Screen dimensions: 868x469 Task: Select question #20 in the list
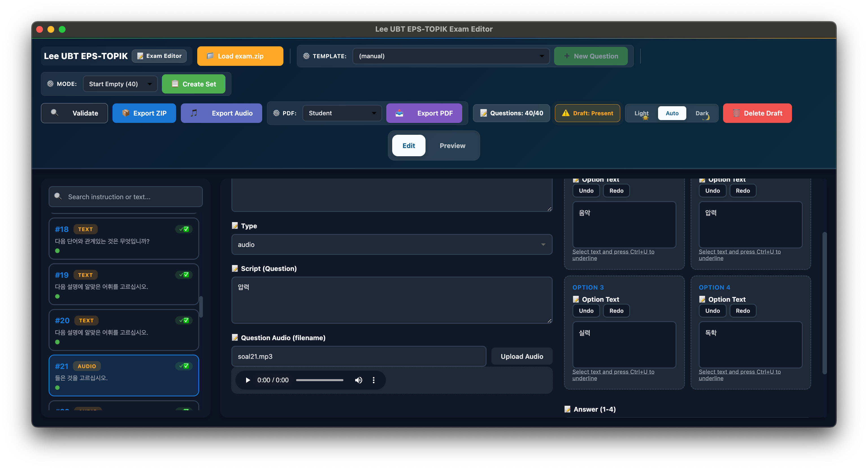124,329
